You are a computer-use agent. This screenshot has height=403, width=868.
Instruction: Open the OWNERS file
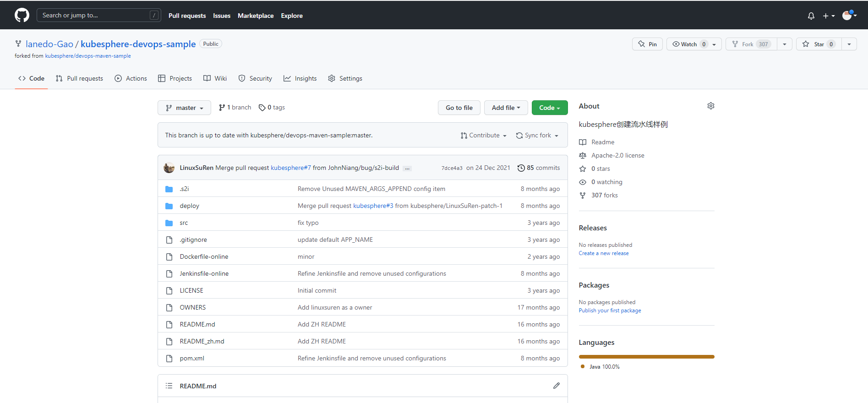pyautogui.click(x=193, y=307)
